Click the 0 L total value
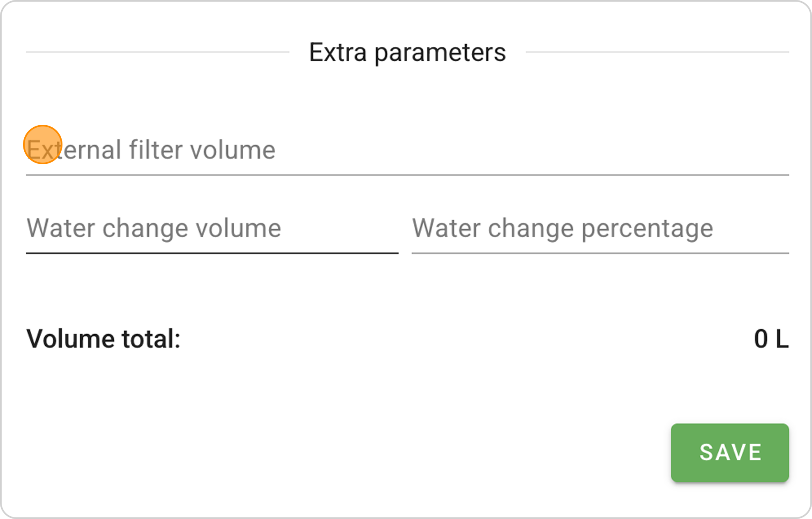The width and height of the screenshot is (812, 519). point(771,339)
